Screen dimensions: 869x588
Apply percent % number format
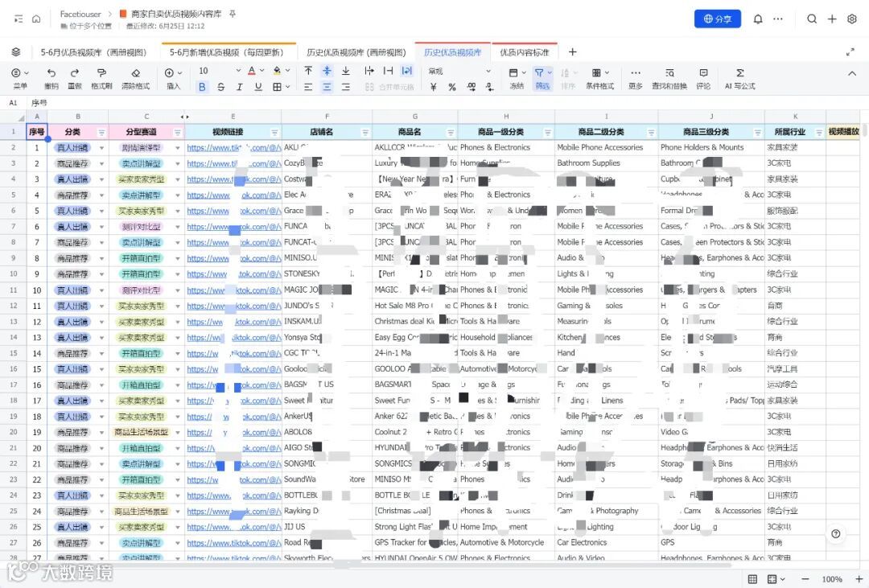coord(452,86)
